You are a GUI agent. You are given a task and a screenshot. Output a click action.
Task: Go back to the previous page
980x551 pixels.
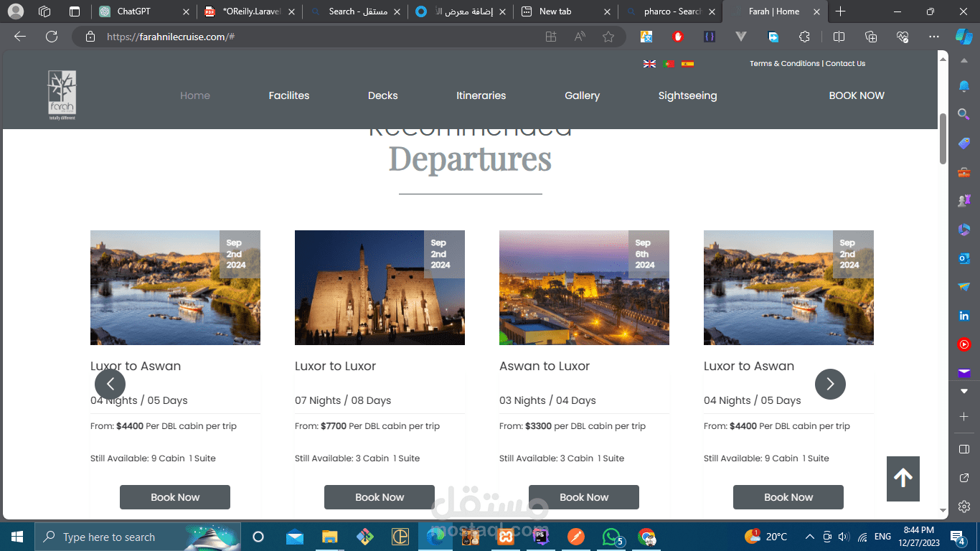pos(20,37)
